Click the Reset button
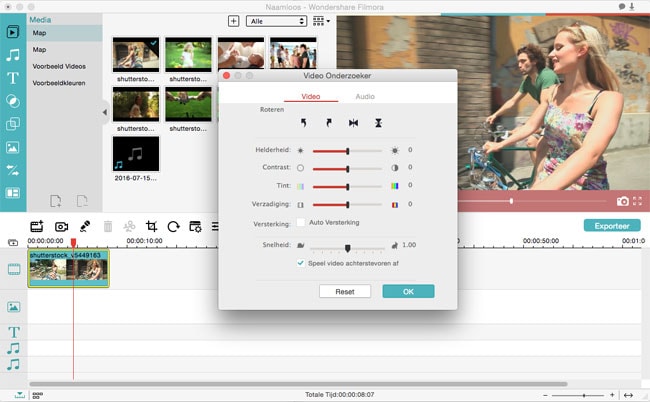This screenshot has height=402, width=650. click(345, 291)
